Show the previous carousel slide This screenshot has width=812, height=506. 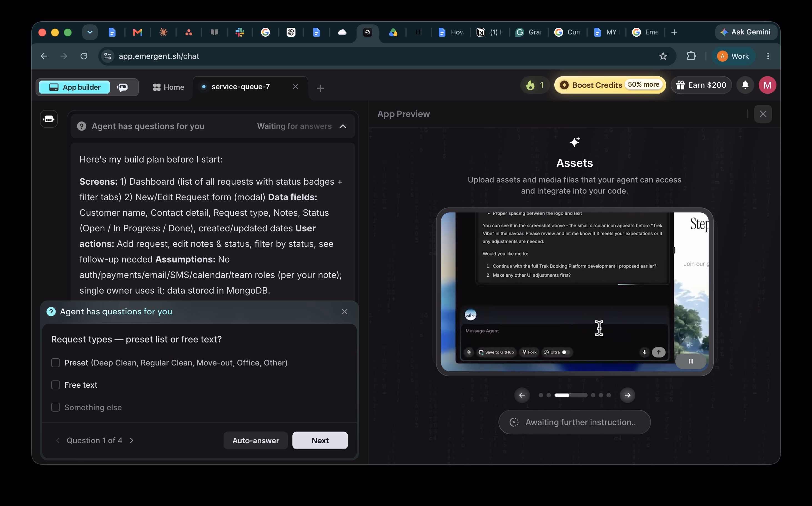point(522,395)
